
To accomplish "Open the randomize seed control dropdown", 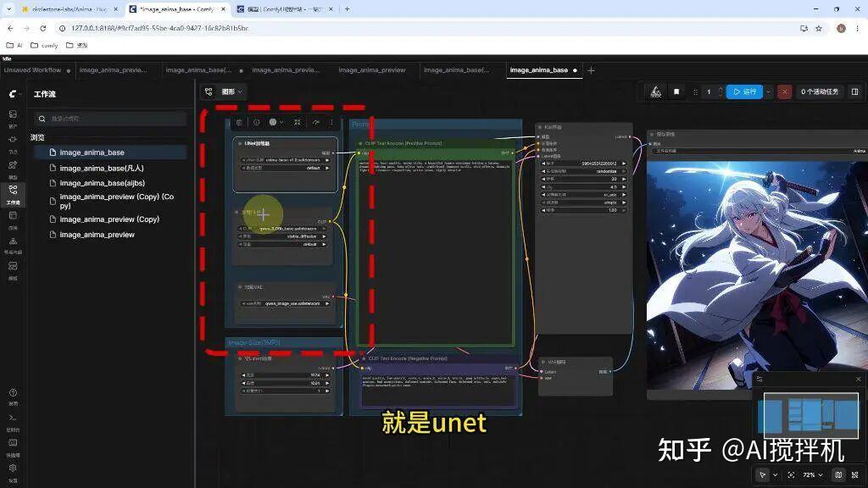I will pyautogui.click(x=583, y=171).
